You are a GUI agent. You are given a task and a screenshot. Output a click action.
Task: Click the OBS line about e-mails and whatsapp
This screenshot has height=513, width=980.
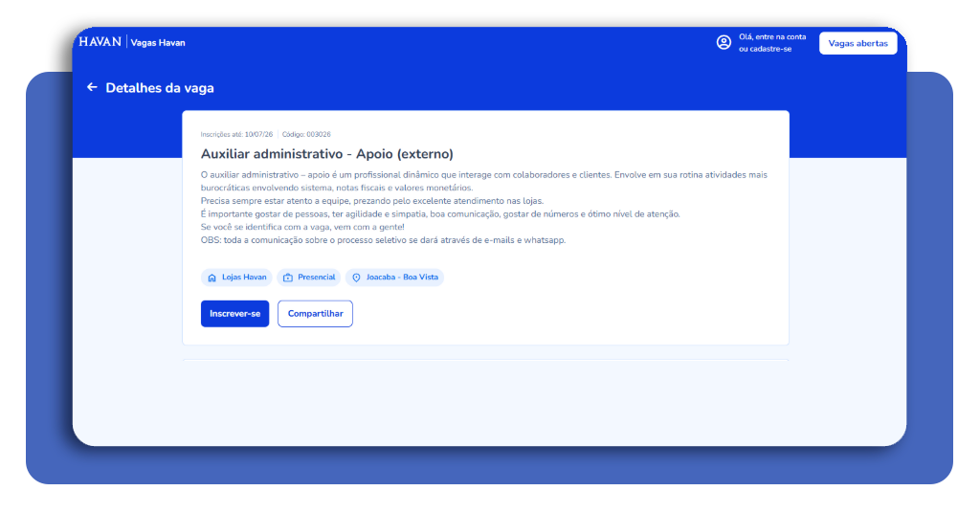tap(383, 240)
